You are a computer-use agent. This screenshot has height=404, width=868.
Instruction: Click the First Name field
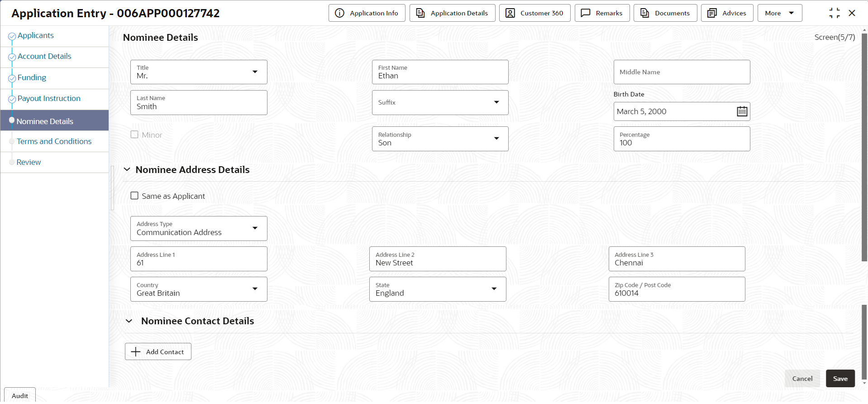coord(440,72)
